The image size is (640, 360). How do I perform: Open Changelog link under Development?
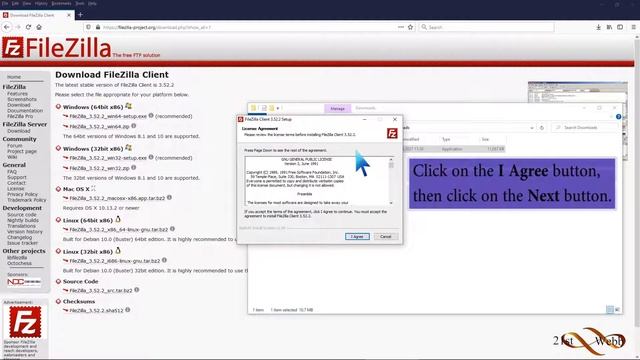tap(19, 237)
